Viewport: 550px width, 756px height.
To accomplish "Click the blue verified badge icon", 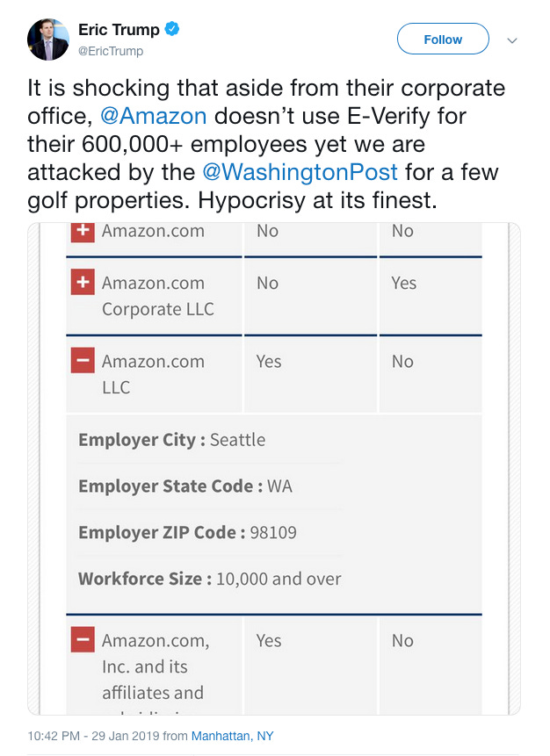I will click(171, 29).
